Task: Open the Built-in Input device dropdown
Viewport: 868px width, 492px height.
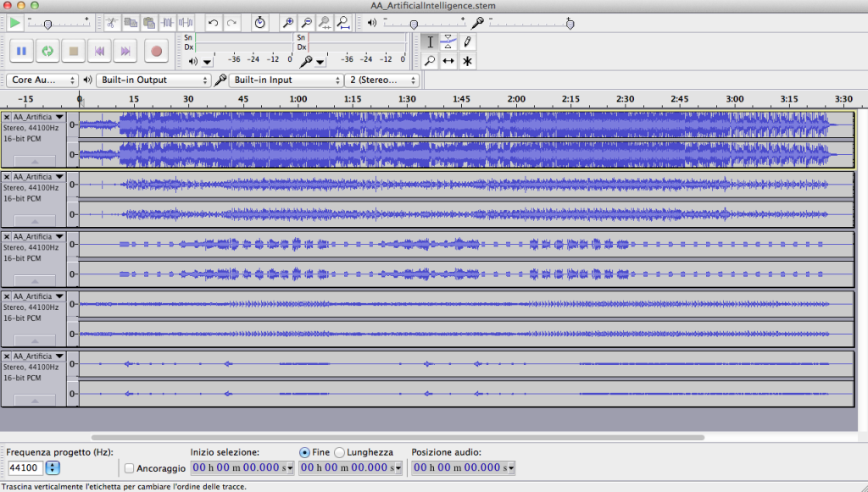Action: 287,80
